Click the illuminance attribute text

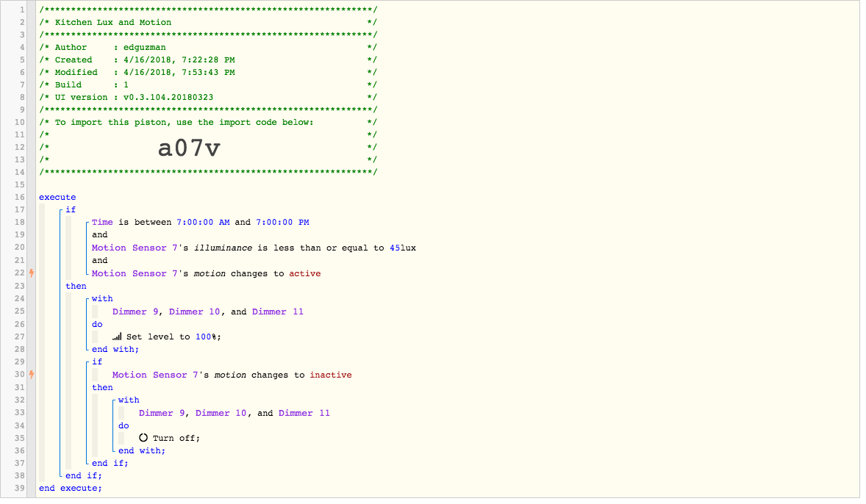223,248
